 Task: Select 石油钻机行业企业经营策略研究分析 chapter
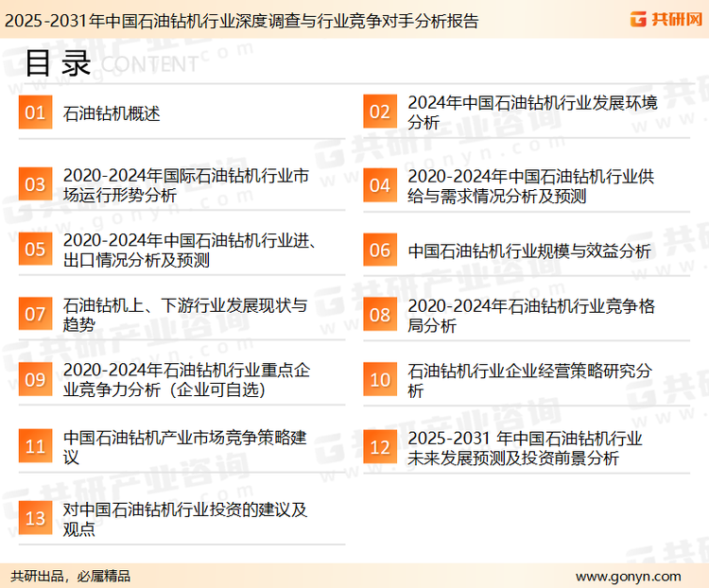coord(529,380)
